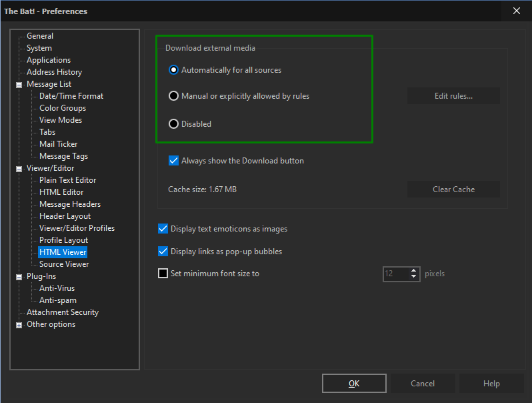The image size is (532, 403).
Task: Click the Clear Cache button
Action: (453, 189)
